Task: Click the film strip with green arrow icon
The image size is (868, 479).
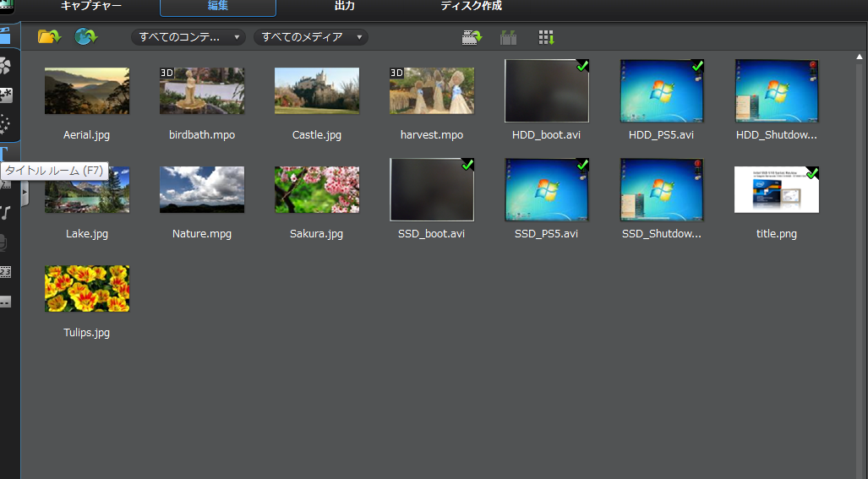Action: [x=472, y=37]
